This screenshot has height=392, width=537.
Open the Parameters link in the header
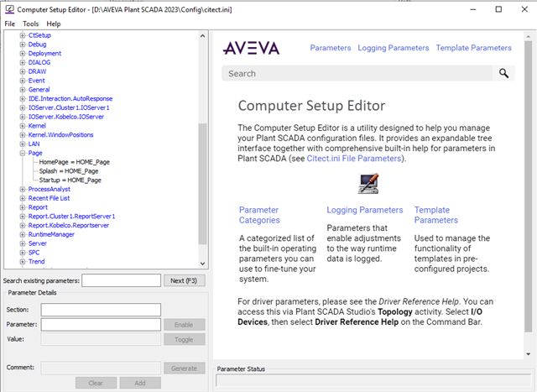point(331,48)
